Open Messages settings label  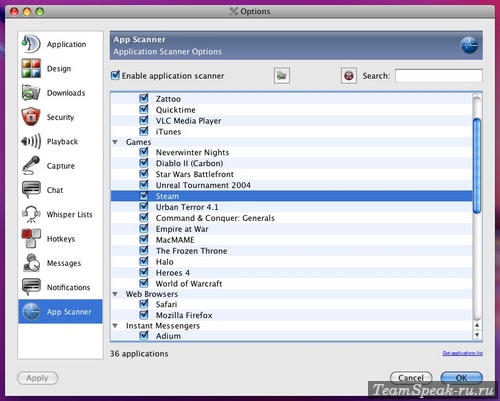pos(64,263)
